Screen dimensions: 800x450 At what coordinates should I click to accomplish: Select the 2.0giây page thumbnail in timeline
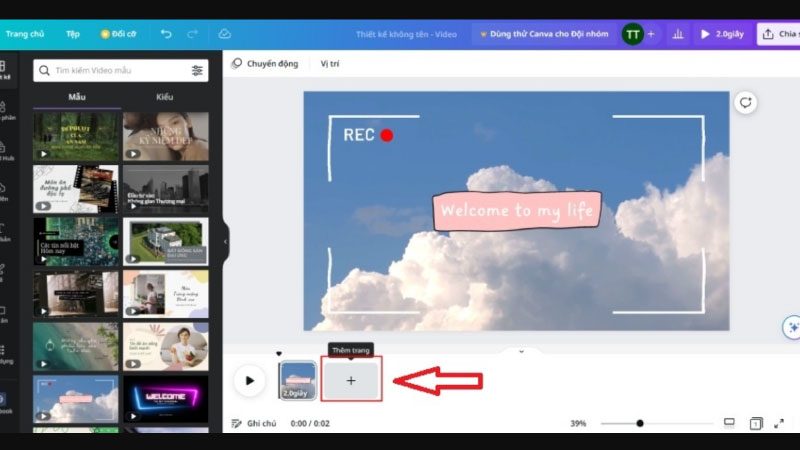pos(297,380)
